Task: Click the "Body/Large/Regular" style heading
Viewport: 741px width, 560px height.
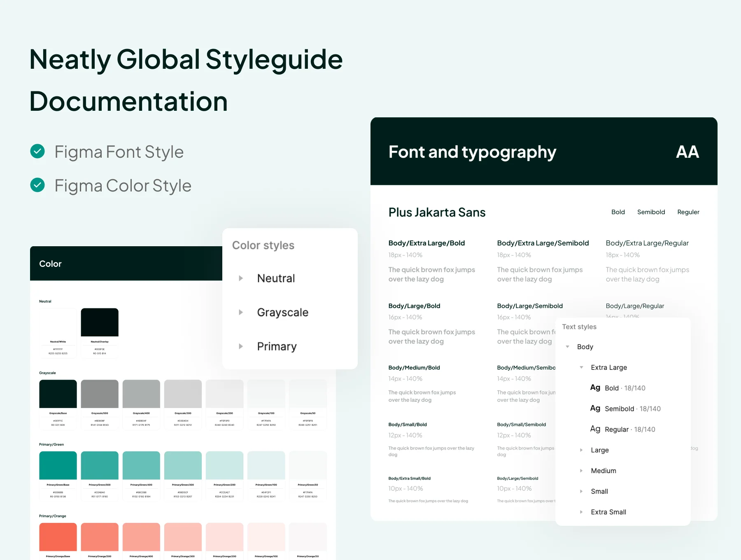Action: click(635, 306)
